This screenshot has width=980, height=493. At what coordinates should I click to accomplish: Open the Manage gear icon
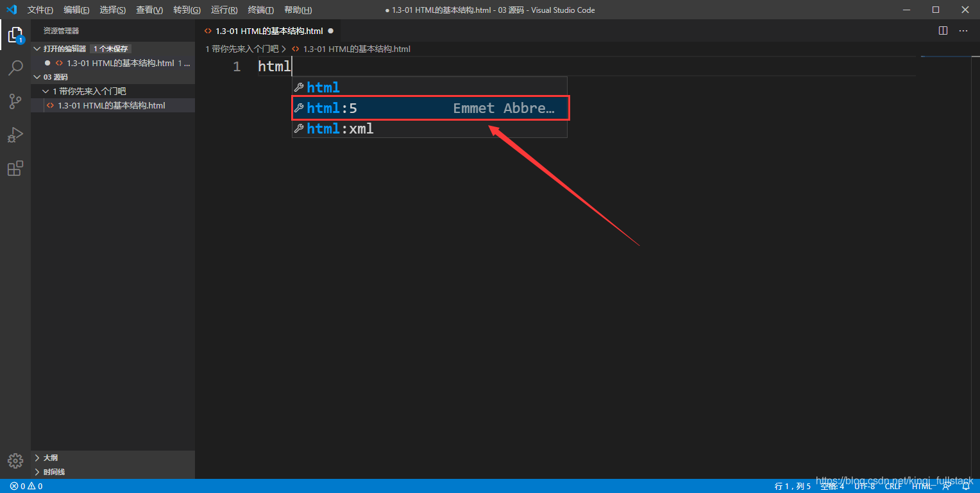[15, 460]
